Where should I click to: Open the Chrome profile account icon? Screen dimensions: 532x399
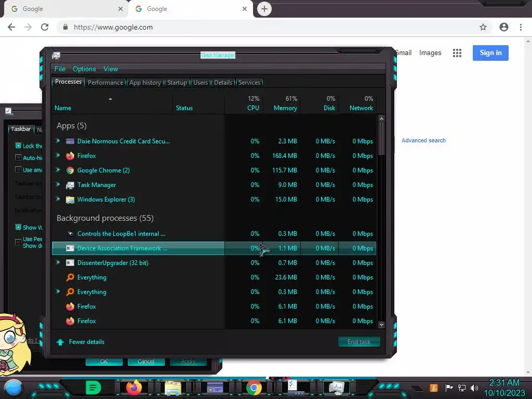[x=504, y=27]
